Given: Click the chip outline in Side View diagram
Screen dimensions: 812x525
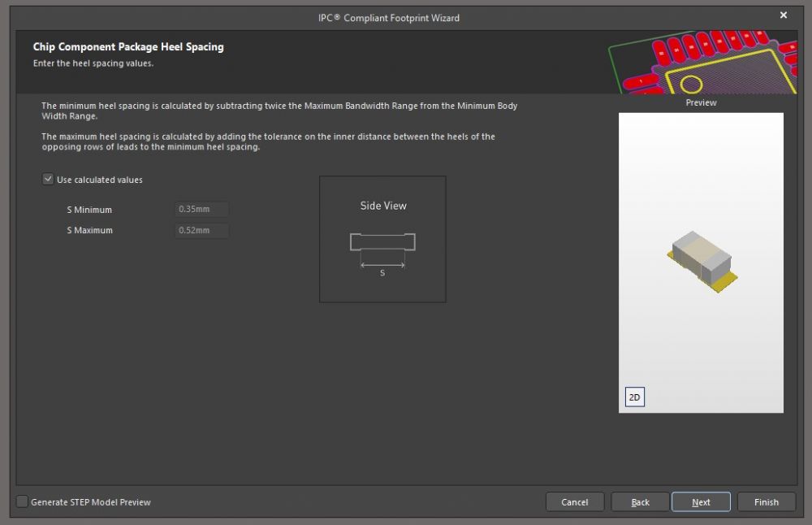Looking at the screenshot, I should pyautogui.click(x=382, y=241).
